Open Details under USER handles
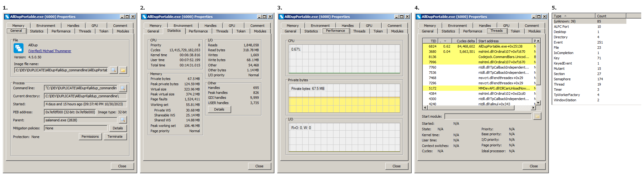The width and height of the screenshot is (644, 176). tap(219, 109)
